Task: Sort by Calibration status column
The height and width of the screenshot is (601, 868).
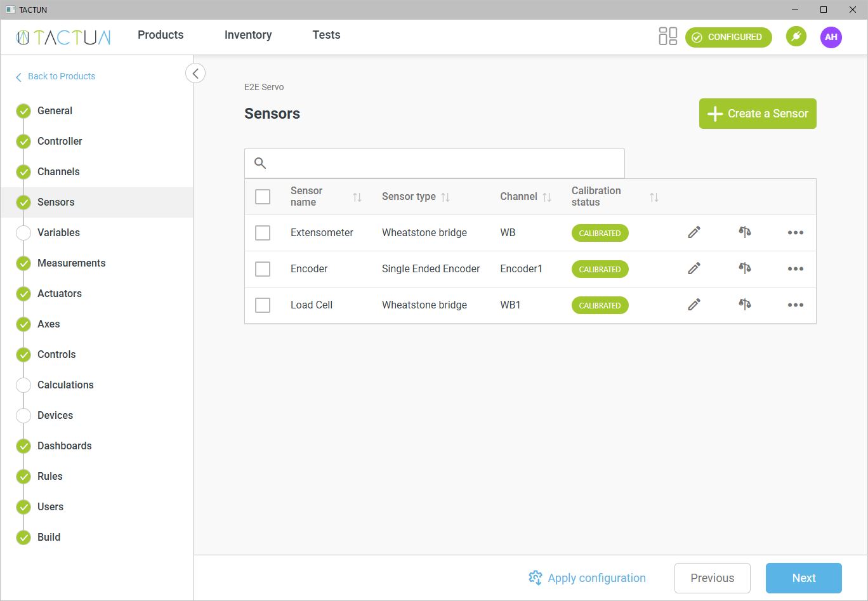Action: coord(654,197)
